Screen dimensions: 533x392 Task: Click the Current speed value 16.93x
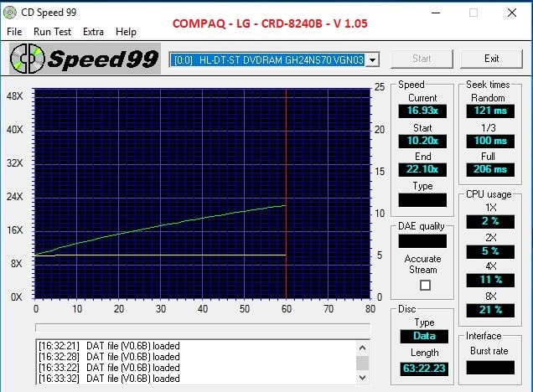pyautogui.click(x=422, y=111)
